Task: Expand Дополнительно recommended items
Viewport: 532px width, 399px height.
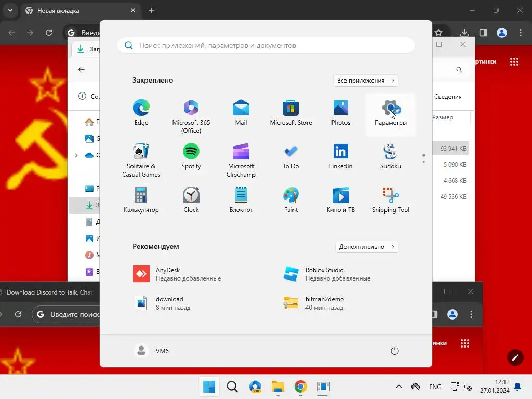Action: 366,247
